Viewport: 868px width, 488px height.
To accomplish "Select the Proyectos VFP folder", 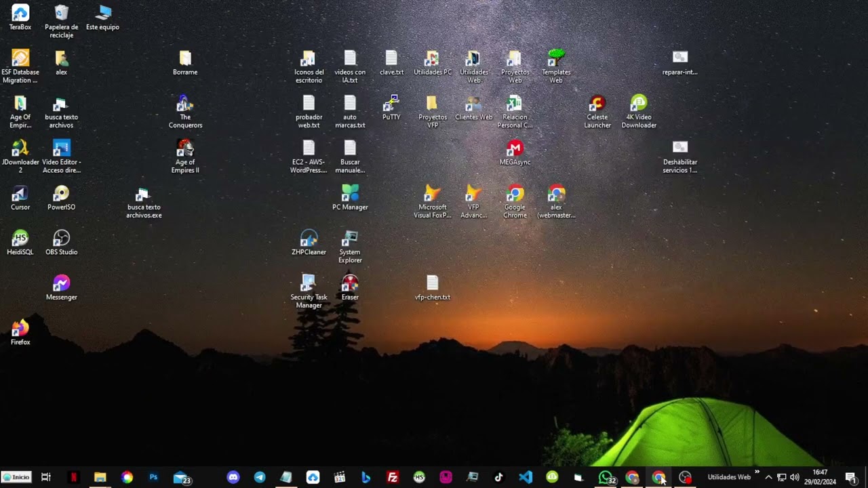I will click(x=433, y=112).
